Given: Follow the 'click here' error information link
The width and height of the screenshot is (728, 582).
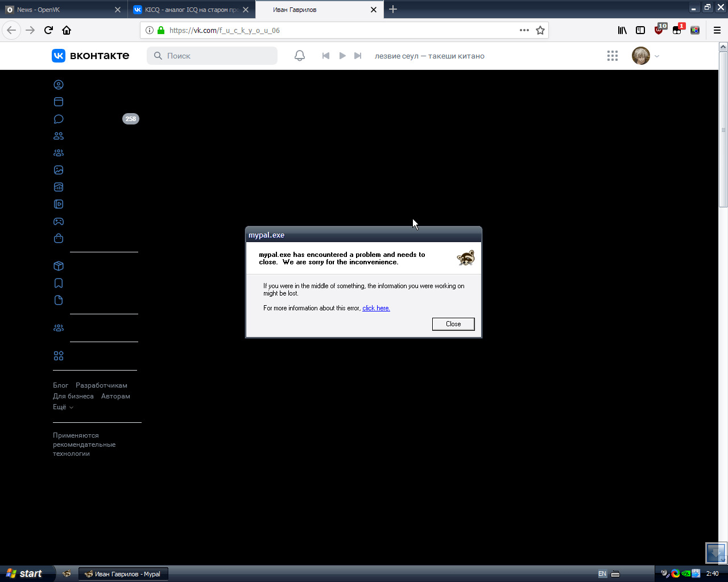Looking at the screenshot, I should 376,308.
